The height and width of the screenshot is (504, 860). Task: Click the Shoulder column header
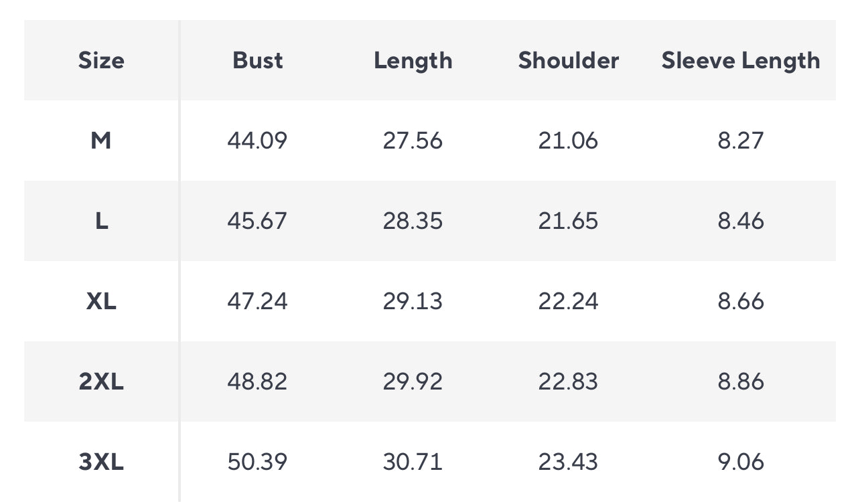[569, 60]
